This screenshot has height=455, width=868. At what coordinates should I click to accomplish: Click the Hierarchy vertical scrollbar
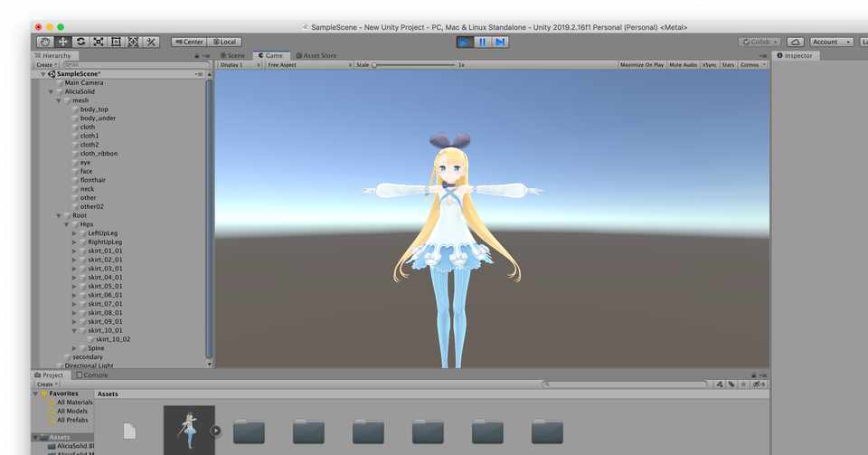(209, 219)
